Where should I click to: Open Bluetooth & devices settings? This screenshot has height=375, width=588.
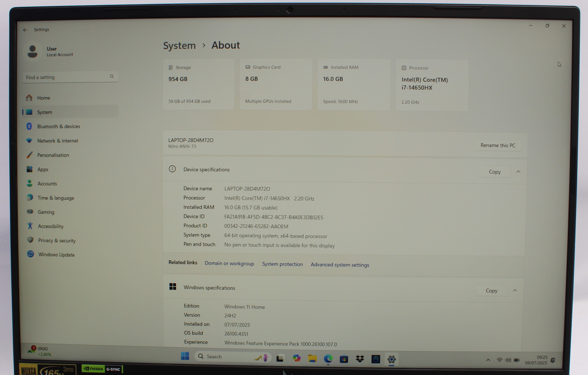point(70,126)
